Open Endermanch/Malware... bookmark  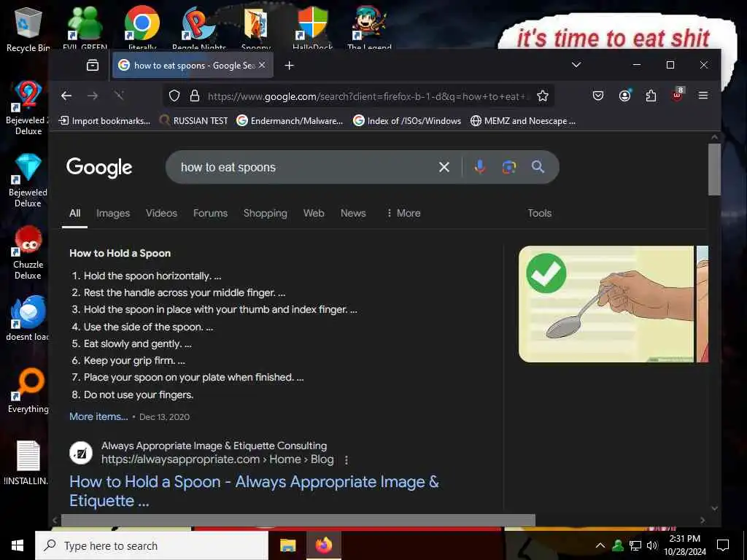pos(290,121)
